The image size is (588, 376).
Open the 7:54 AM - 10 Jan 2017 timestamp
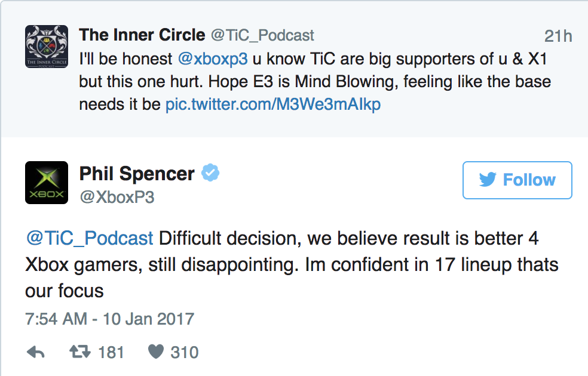[x=110, y=318]
